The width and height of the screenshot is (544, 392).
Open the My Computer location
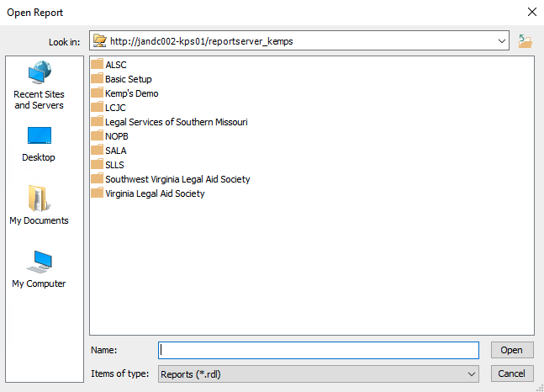[40, 269]
